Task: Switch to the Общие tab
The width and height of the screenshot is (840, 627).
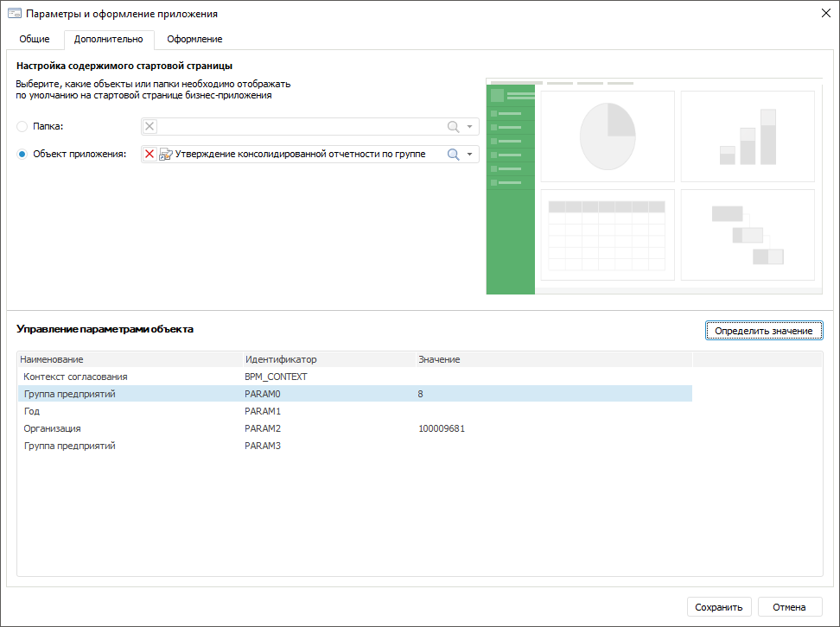Action: coord(35,39)
